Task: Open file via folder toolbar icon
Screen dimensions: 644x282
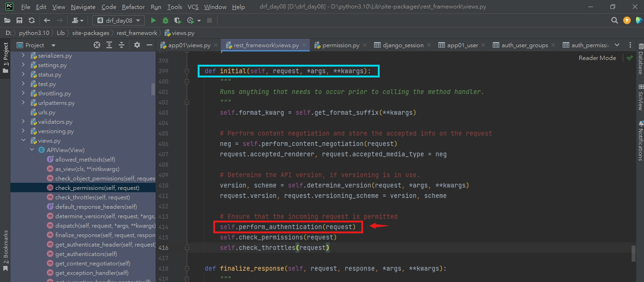Action: point(8,20)
